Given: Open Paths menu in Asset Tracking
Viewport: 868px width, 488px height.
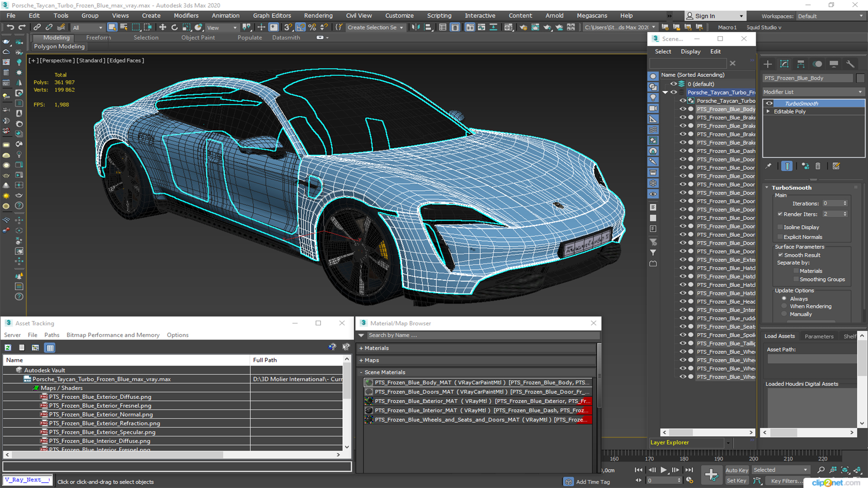Looking at the screenshot, I should tap(52, 335).
